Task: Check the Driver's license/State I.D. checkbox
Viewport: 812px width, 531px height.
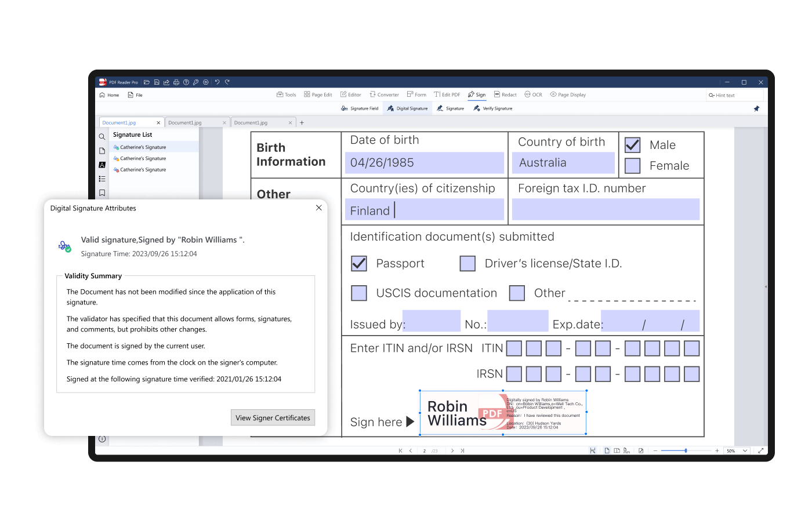Action: [467, 263]
